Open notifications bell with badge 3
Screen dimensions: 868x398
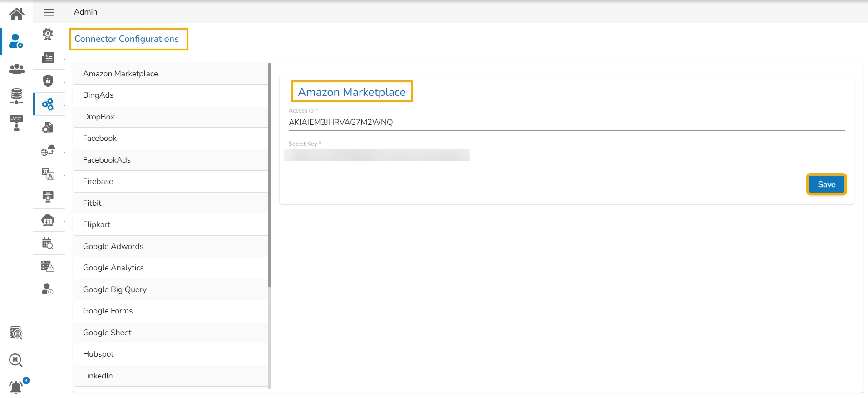pos(16,387)
